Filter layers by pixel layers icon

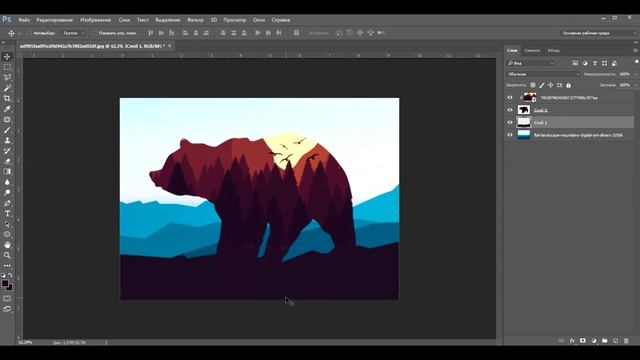click(575, 63)
